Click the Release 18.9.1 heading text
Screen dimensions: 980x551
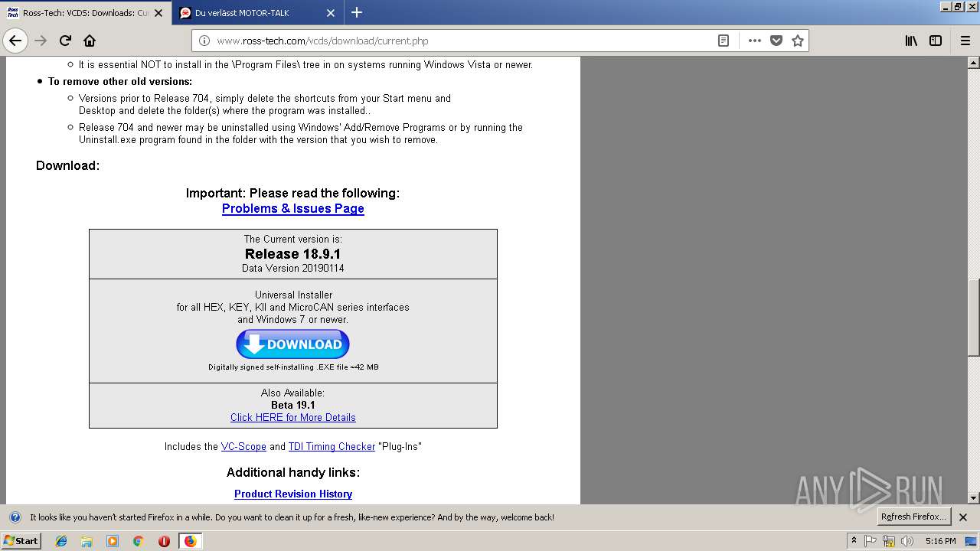pyautogui.click(x=292, y=253)
